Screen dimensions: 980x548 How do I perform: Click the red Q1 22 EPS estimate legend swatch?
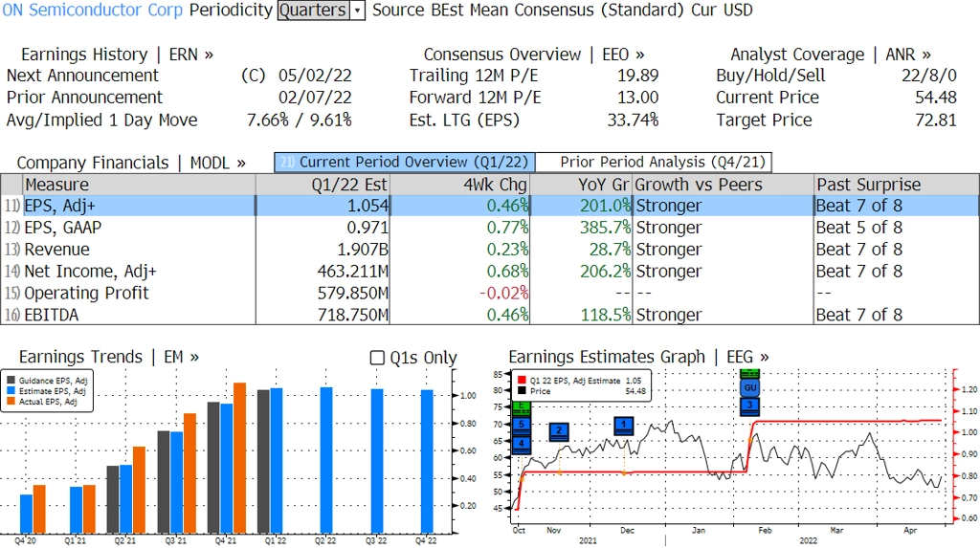click(522, 381)
